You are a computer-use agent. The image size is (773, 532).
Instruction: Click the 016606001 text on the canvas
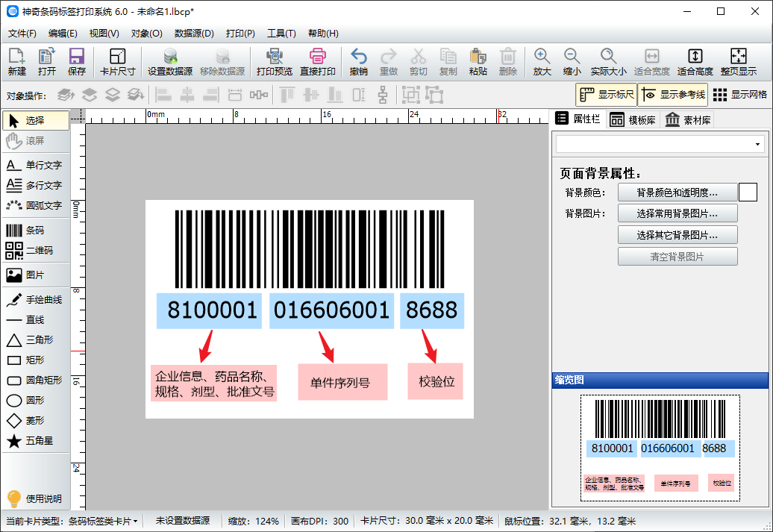pos(331,310)
